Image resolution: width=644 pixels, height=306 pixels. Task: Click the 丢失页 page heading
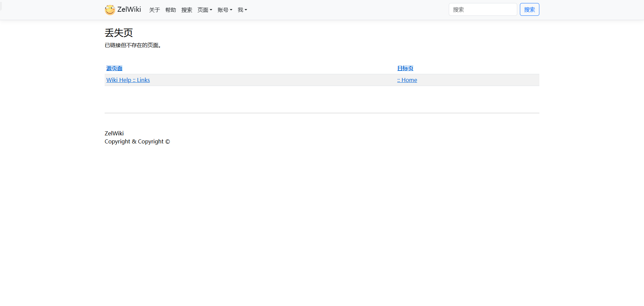[119, 33]
